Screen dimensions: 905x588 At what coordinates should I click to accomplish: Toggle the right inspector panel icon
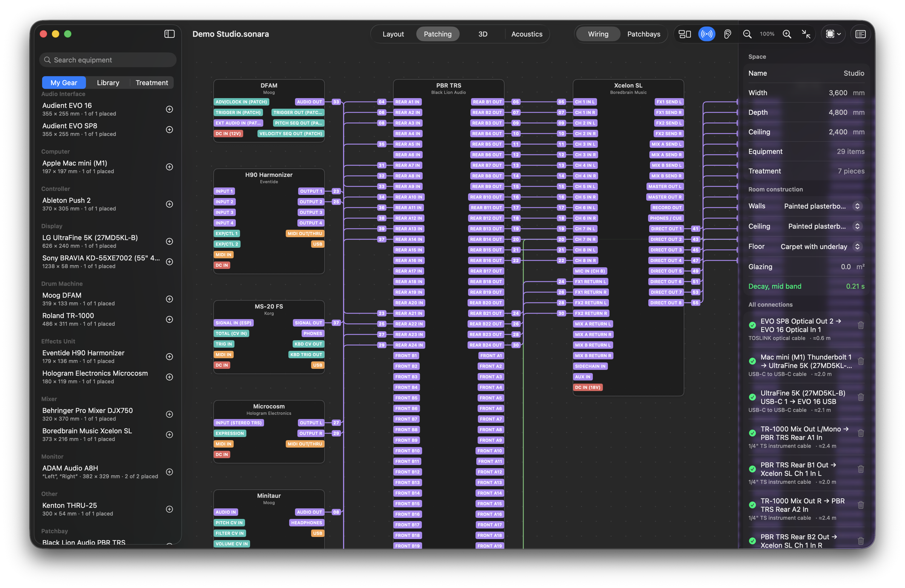[860, 34]
